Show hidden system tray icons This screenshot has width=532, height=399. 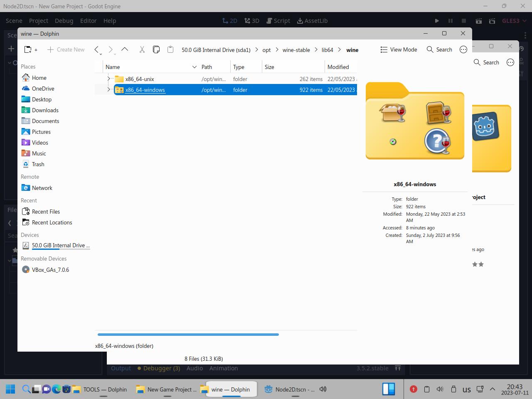point(493,389)
